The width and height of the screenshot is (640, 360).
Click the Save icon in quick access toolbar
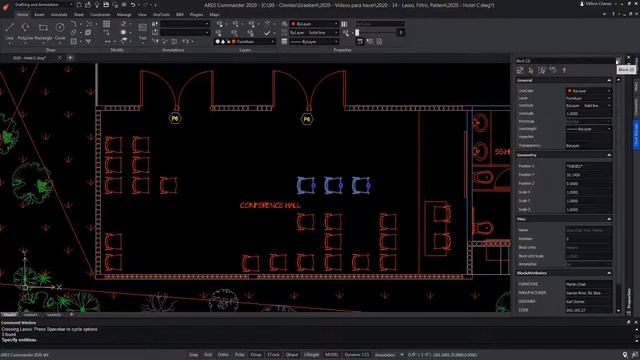(106, 5)
